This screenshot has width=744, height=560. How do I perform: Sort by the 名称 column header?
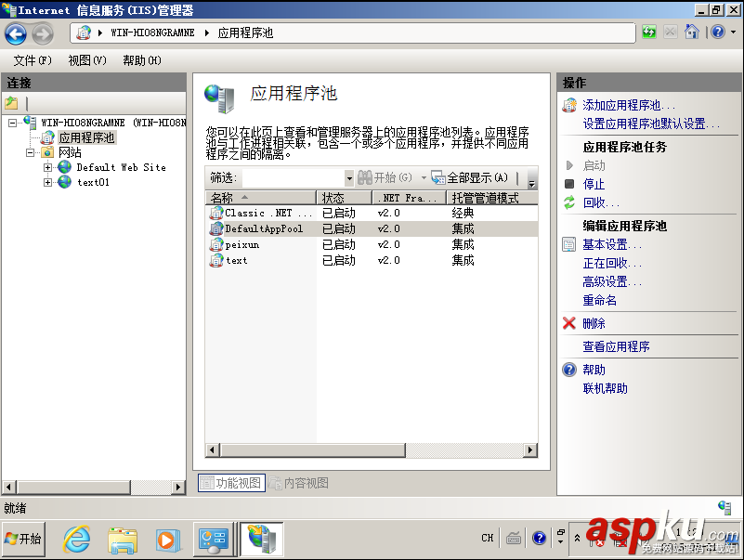coord(260,198)
